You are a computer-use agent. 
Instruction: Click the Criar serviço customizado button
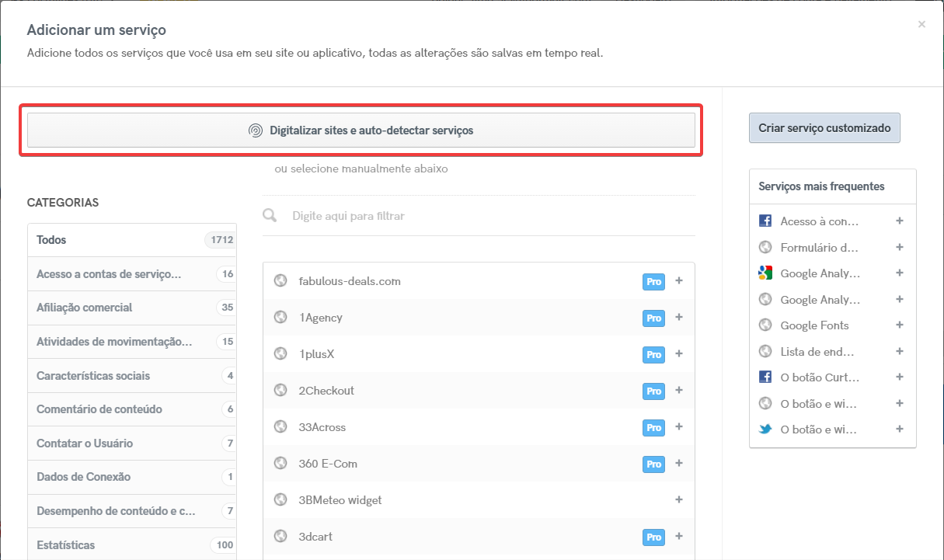pyautogui.click(x=824, y=127)
